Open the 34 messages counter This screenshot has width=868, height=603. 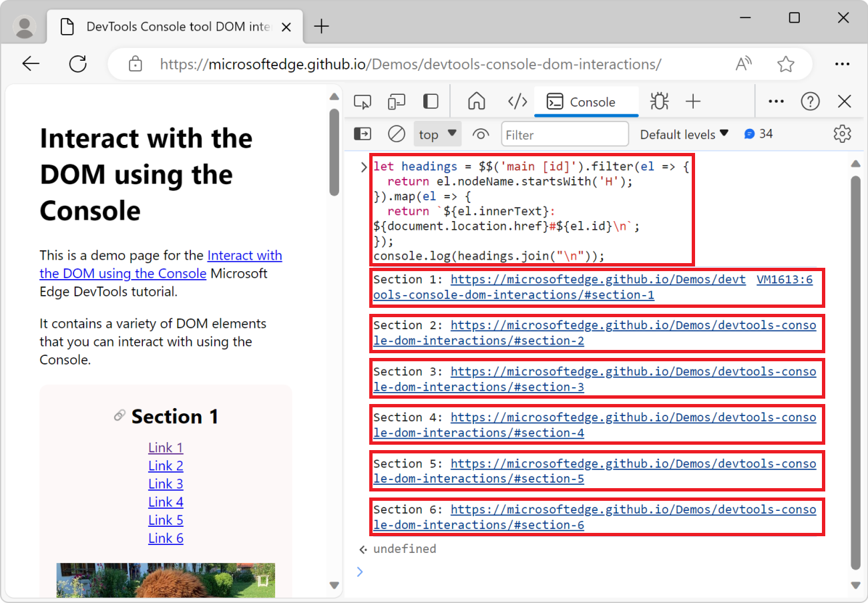(758, 134)
